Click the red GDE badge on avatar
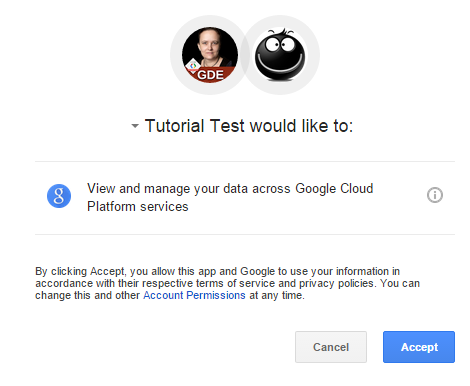Screen dimensions: 470x386 pyautogui.click(x=210, y=75)
